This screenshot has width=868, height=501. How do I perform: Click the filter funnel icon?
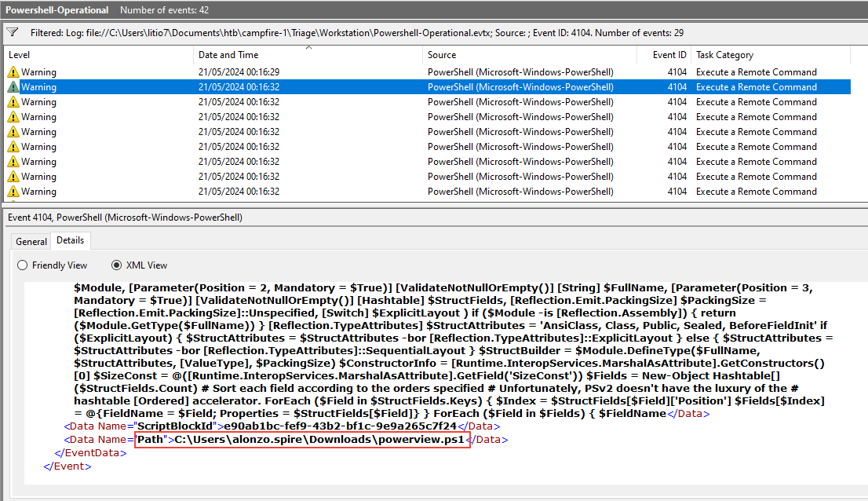click(x=13, y=33)
